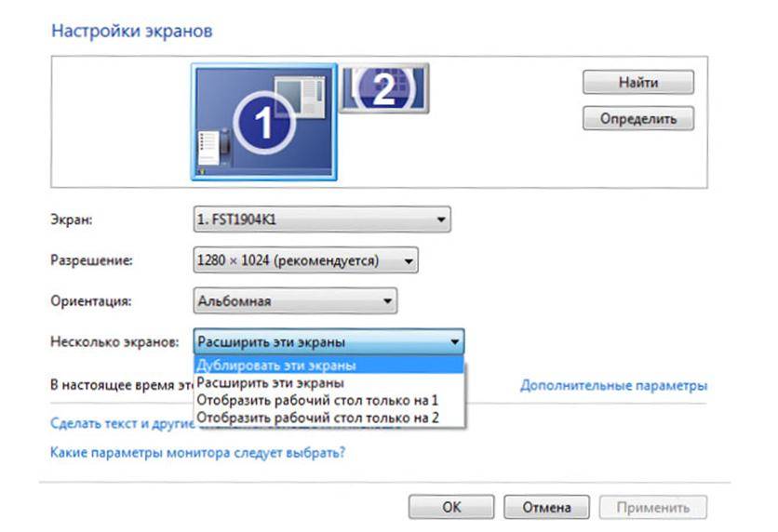This screenshot has width=778, height=532.
Task: Select monitor 1 display icon
Action: tap(262, 122)
